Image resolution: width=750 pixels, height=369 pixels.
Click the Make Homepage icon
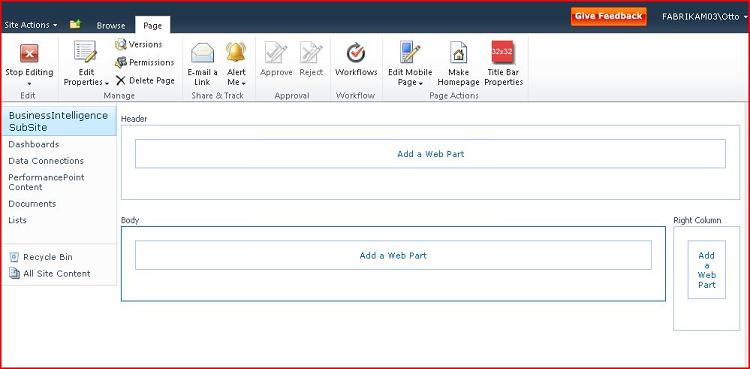pos(458,52)
